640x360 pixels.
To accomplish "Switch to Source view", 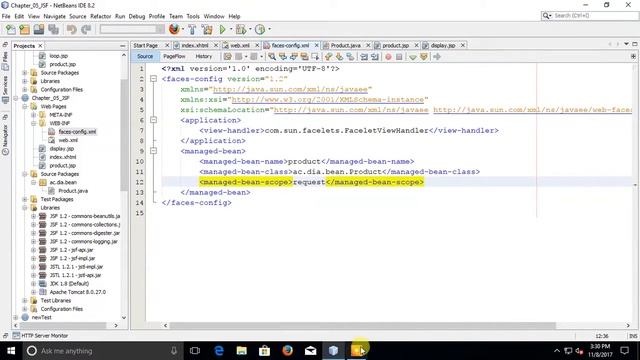I will (x=145, y=56).
